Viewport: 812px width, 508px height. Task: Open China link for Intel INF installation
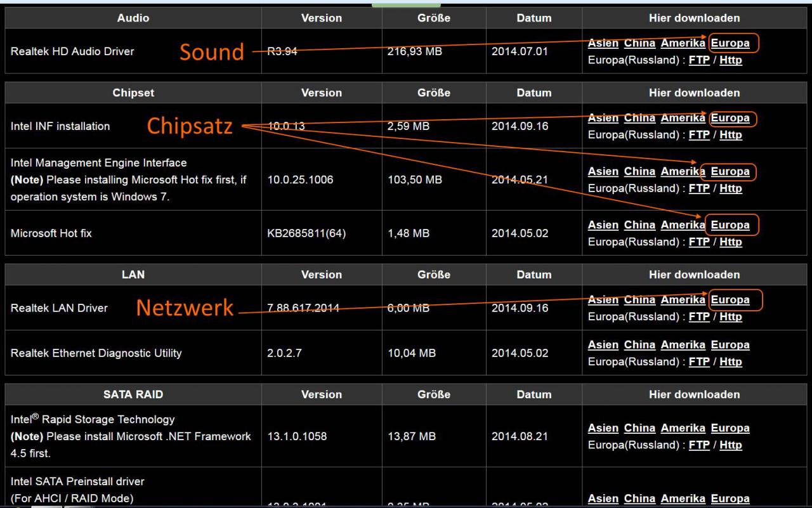pos(639,118)
